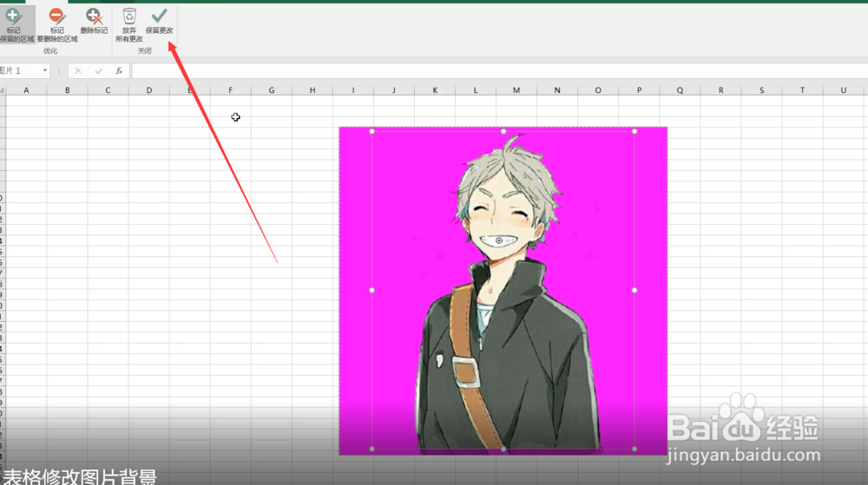Click the formula bar resize dots handle
The image size is (868, 485).
(59, 71)
